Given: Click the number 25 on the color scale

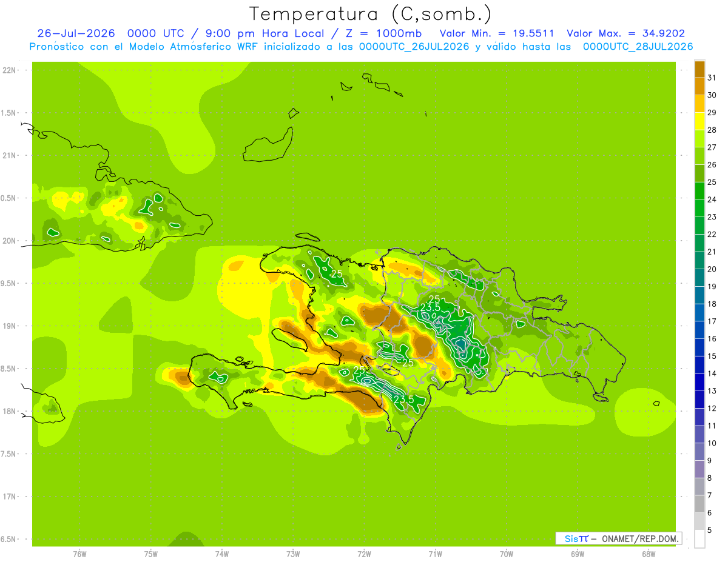Looking at the screenshot, I should click(x=712, y=182).
